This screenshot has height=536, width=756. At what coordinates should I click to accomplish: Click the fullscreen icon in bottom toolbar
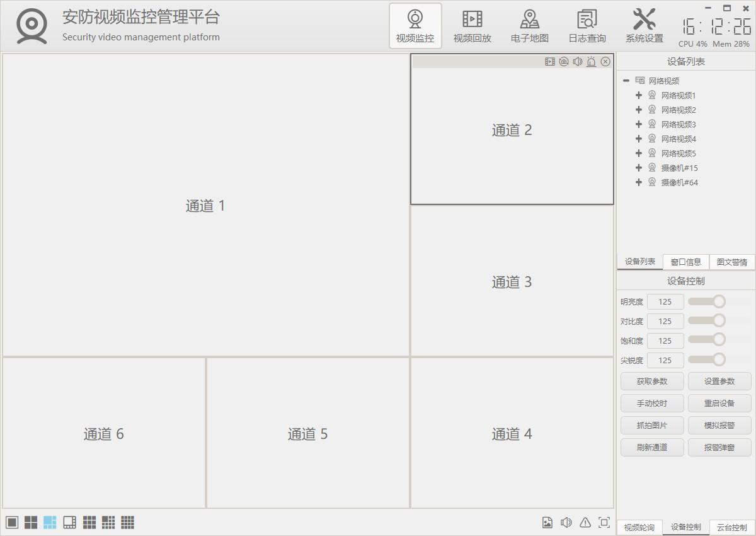[604, 522]
